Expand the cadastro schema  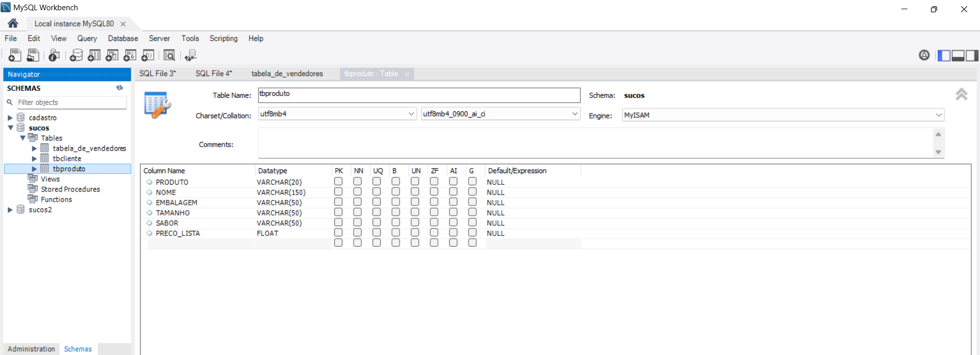[10, 117]
